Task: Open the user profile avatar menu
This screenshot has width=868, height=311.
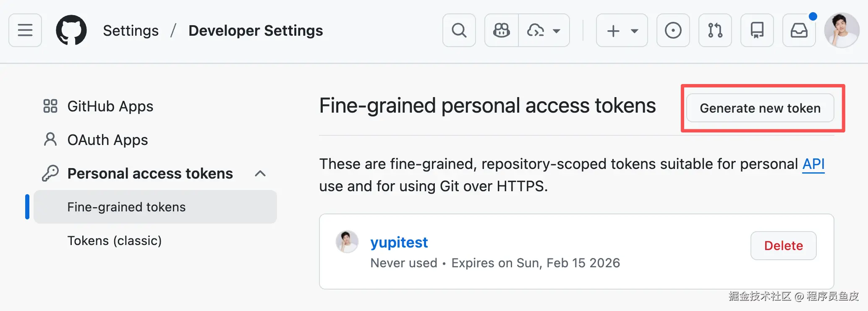Action: 842,30
